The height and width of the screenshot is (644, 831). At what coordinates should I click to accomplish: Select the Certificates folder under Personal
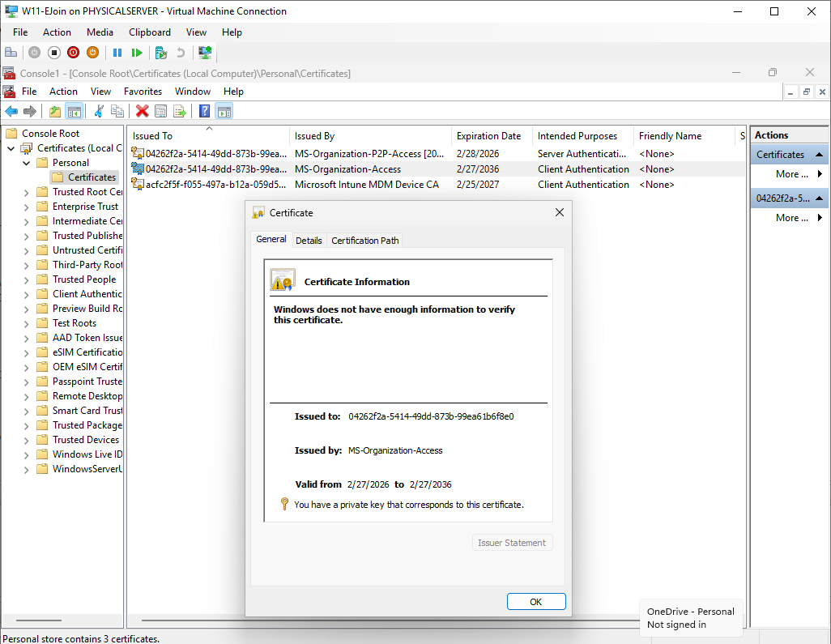(84, 177)
